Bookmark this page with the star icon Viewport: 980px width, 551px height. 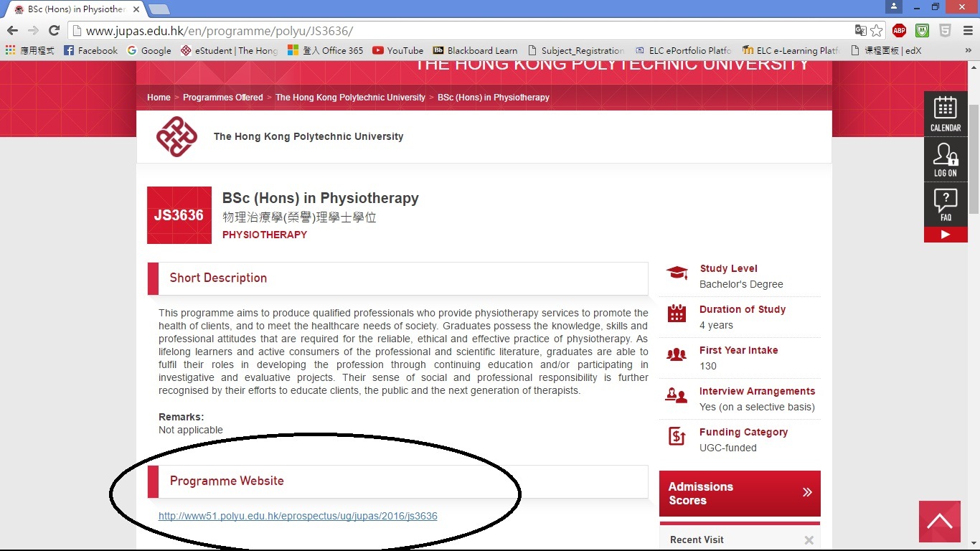click(877, 31)
